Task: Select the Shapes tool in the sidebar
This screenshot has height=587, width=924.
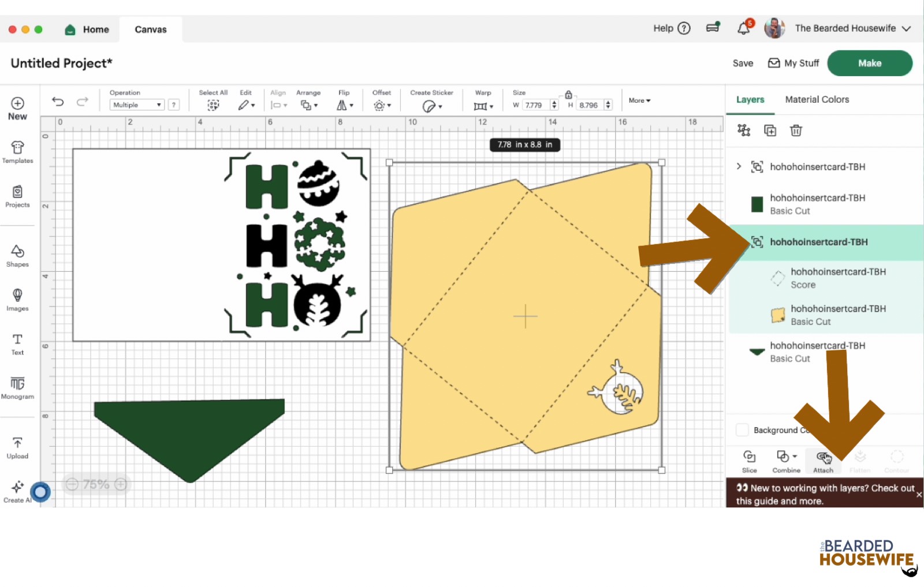Action: 17,255
